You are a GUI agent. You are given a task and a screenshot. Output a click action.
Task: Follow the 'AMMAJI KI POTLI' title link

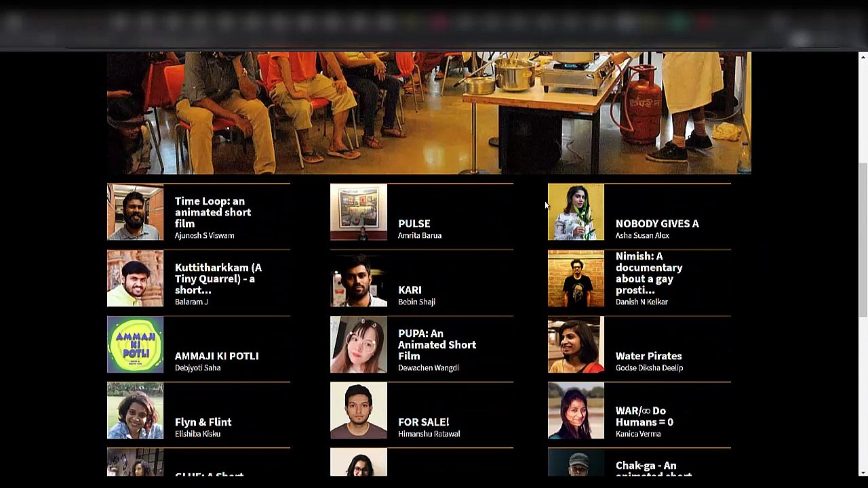[217, 356]
